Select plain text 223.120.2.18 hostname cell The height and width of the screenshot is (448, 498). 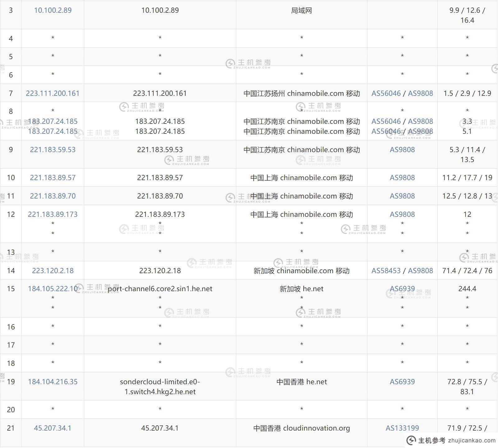click(x=160, y=271)
